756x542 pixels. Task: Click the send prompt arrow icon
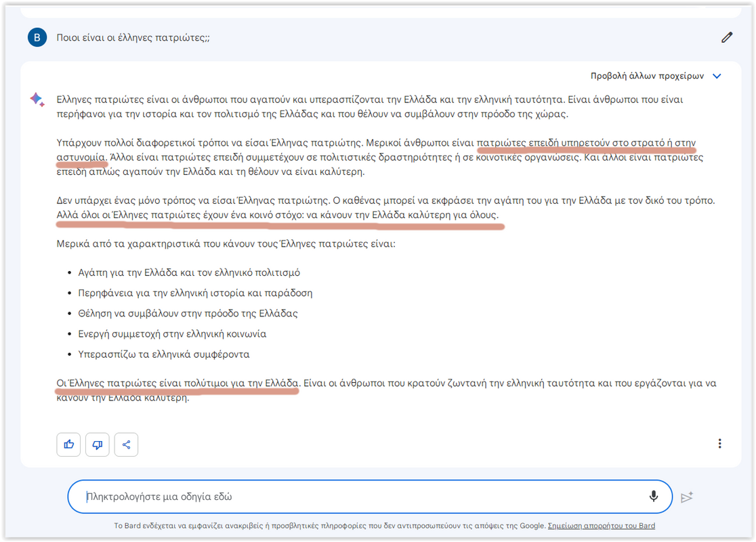(687, 497)
